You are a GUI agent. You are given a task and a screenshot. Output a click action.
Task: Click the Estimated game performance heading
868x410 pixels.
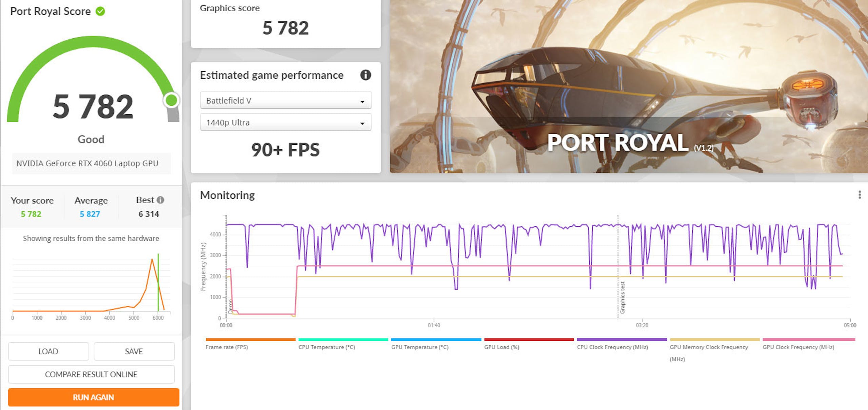(x=272, y=75)
